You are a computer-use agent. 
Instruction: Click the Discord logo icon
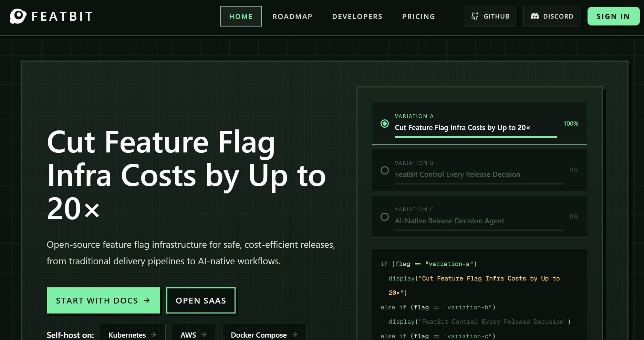pyautogui.click(x=535, y=16)
